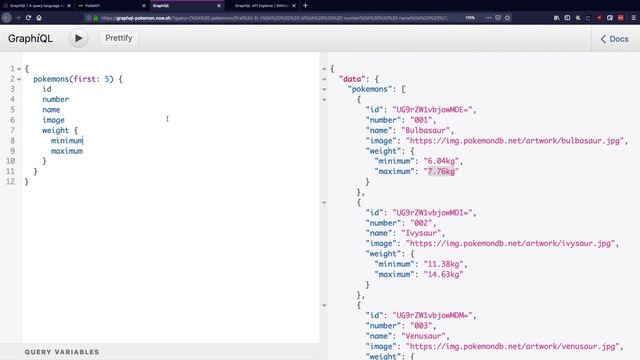The image size is (640, 360).
Task: Click the Ivysaur image URL in results
Action: (x=511, y=243)
